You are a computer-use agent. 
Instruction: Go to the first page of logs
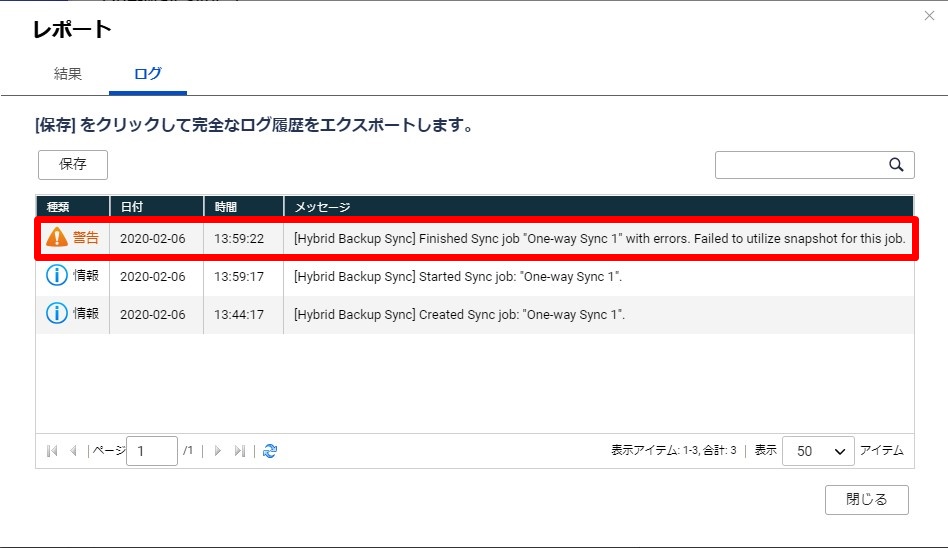(52, 451)
